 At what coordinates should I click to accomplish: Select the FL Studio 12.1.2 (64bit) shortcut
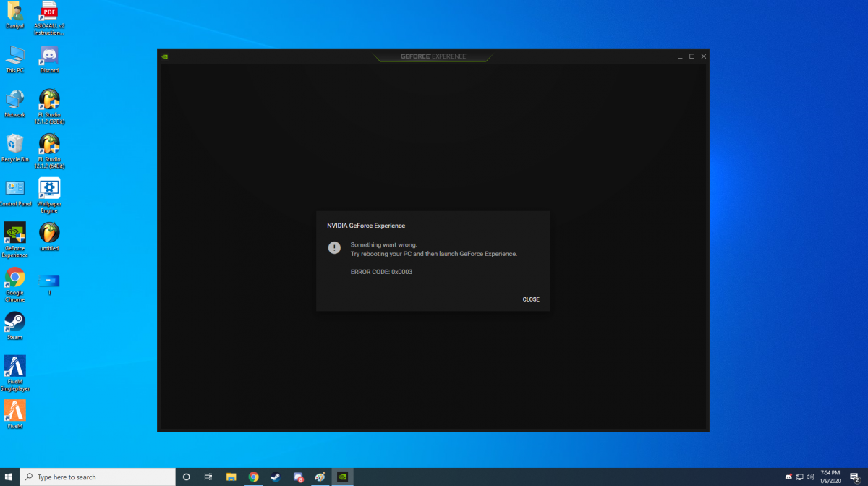click(49, 152)
